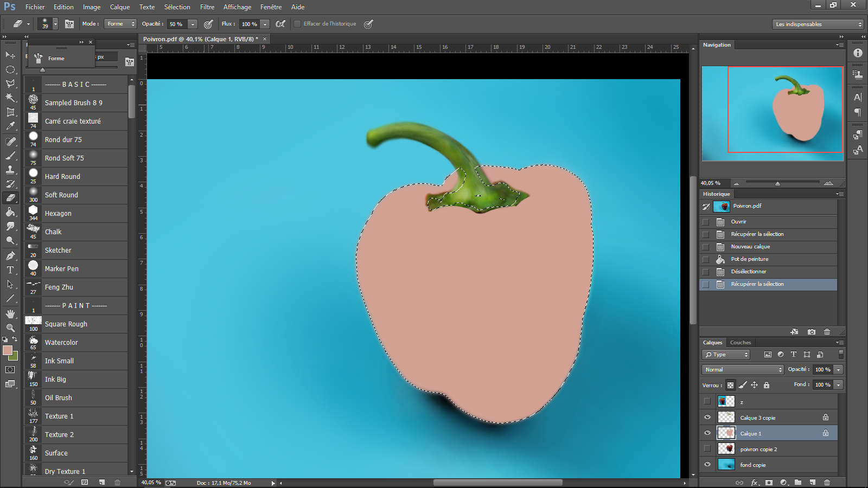Choose the Watercolor brush preset
The image size is (868, 488).
coord(61,343)
